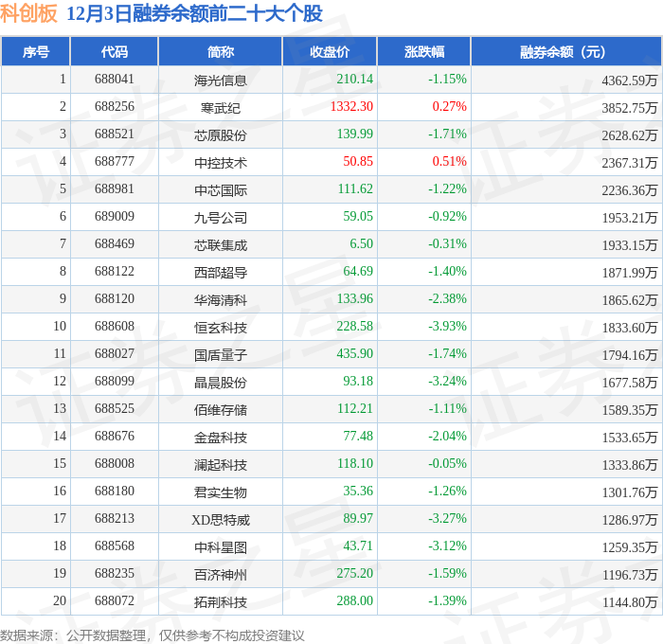Click stock code 689009
This screenshot has width=663, height=644.
(x=115, y=217)
